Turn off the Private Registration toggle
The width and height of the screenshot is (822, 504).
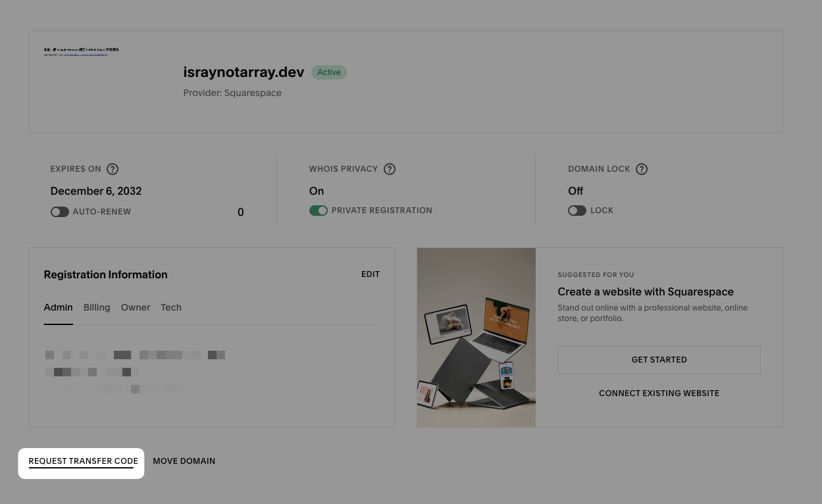click(319, 211)
